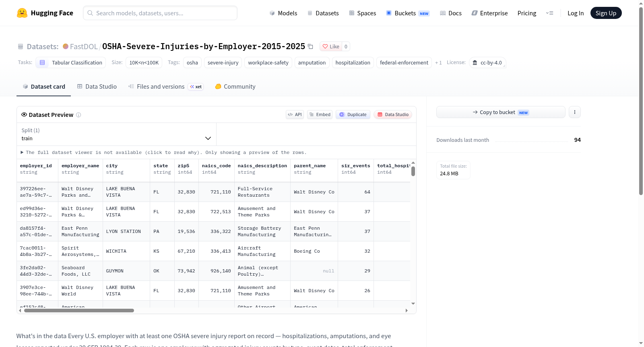644x347 pixels.
Task: Click the Total file size 24.8 MB box
Action: [x=454, y=170]
